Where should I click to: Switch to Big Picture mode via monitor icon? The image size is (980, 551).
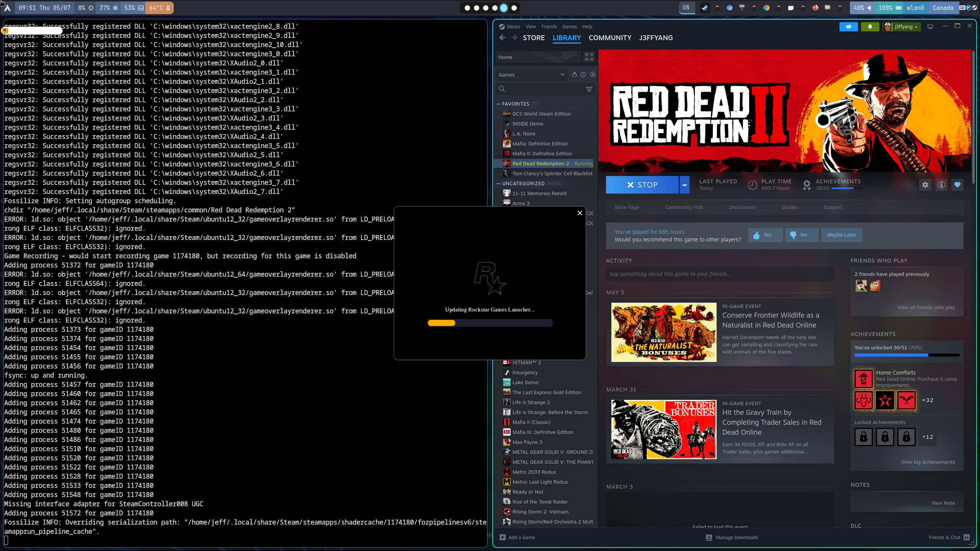pyautogui.click(x=930, y=27)
